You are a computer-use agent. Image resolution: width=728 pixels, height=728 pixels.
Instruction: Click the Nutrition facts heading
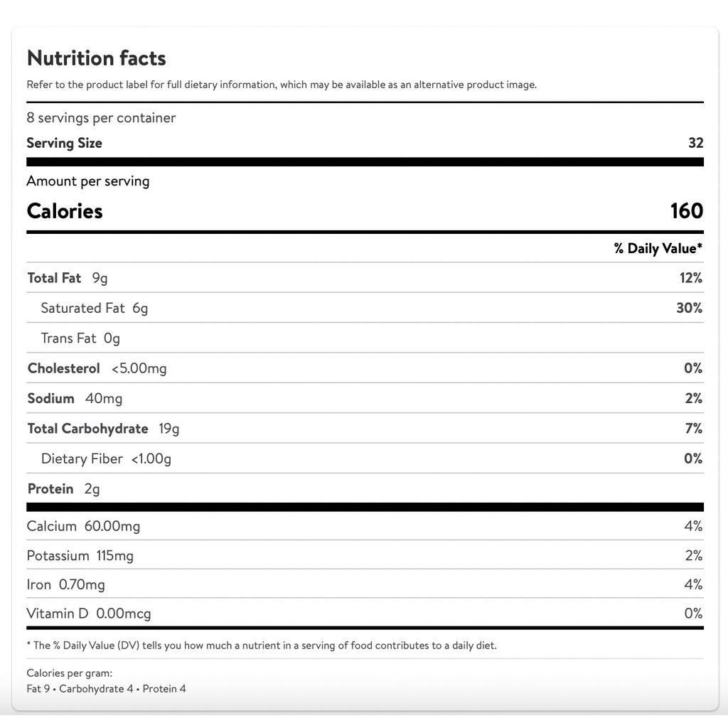coord(96,58)
